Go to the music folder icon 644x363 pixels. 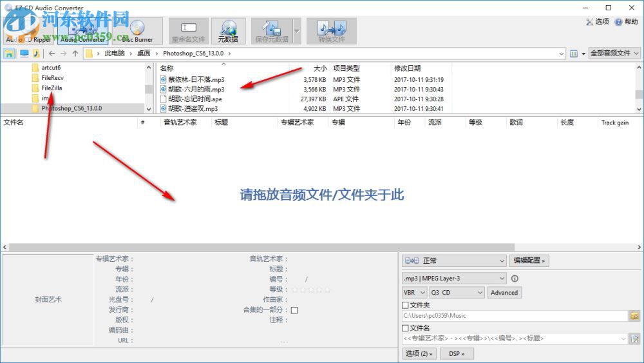35,53
